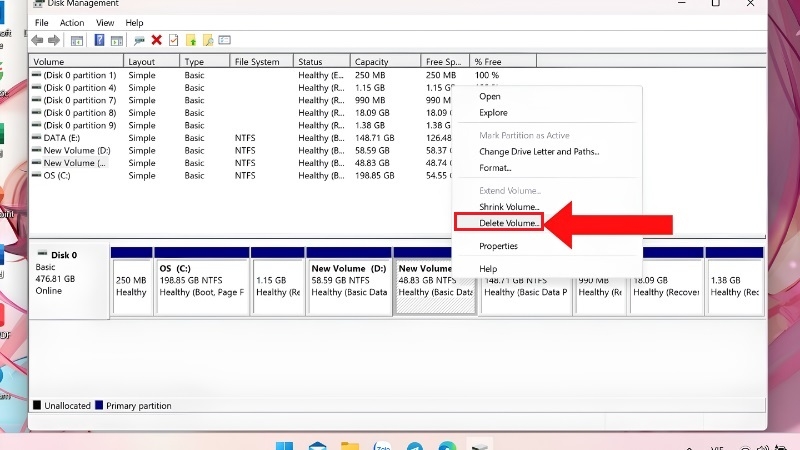Choose Format in the context menu
The height and width of the screenshot is (450, 800).
495,168
